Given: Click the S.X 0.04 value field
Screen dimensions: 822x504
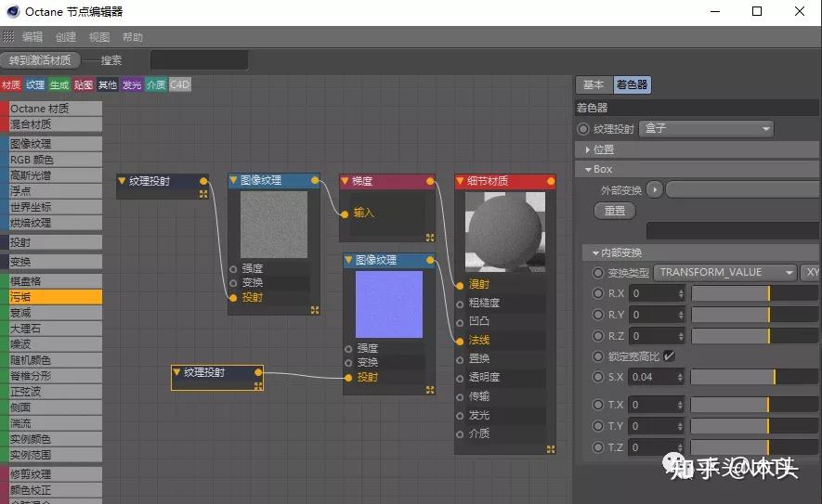Looking at the screenshot, I should 657,377.
